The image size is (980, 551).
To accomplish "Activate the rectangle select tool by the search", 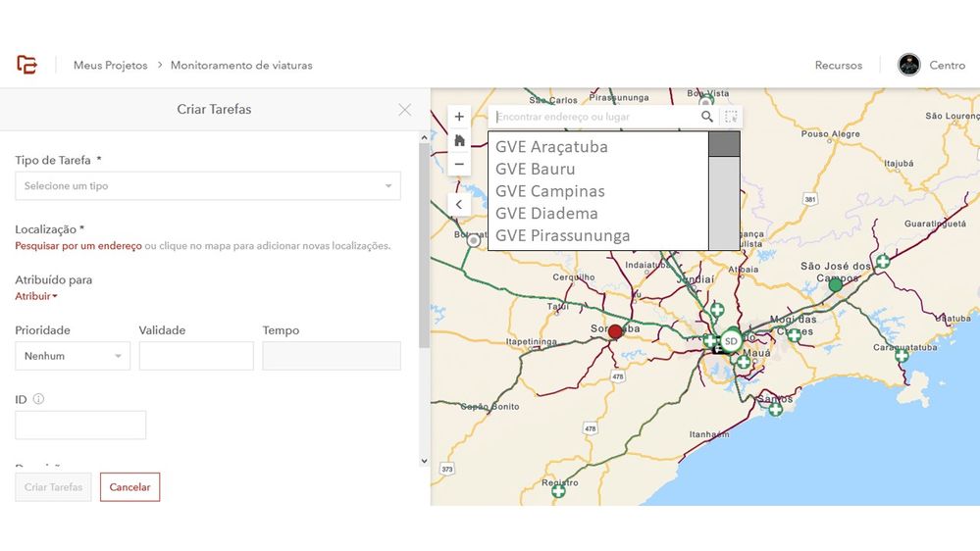I will pyautogui.click(x=731, y=117).
